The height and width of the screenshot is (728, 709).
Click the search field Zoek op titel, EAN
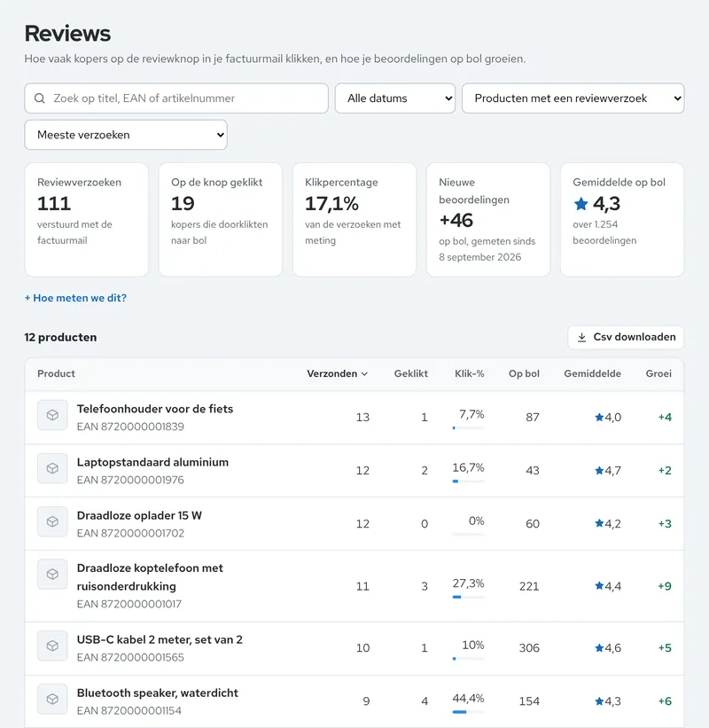(x=176, y=98)
